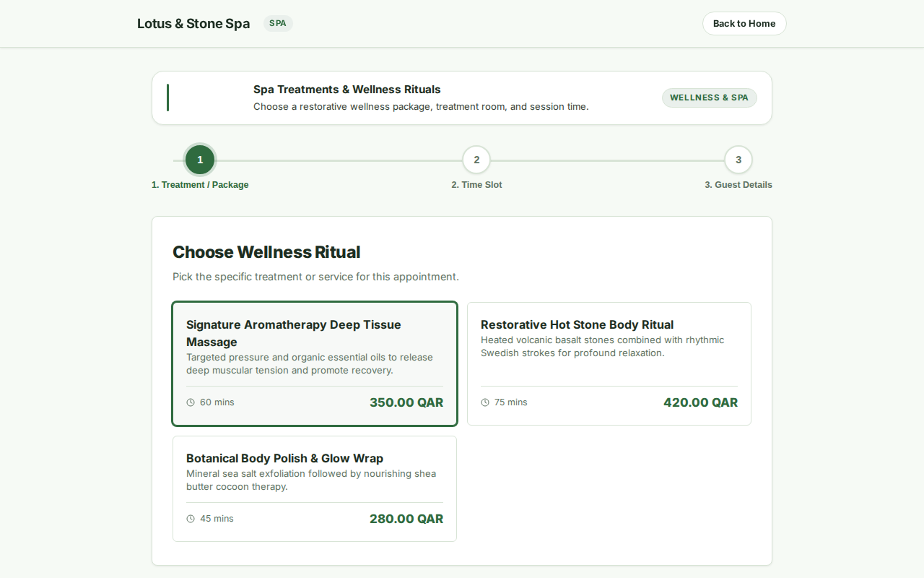The image size is (924, 578).
Task: Click the 'Heated volcanic basalt stones' description
Action: click(603, 346)
